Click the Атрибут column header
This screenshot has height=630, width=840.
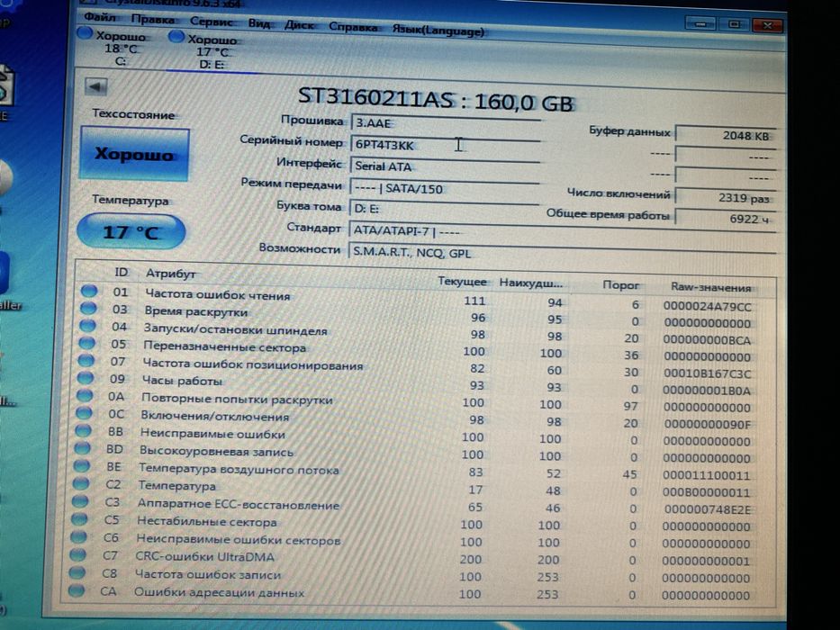click(170, 274)
